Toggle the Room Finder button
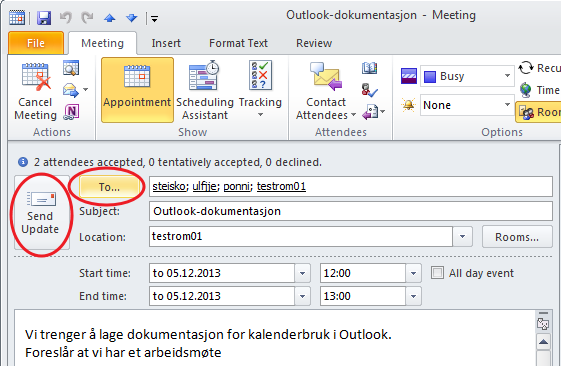 [x=538, y=112]
